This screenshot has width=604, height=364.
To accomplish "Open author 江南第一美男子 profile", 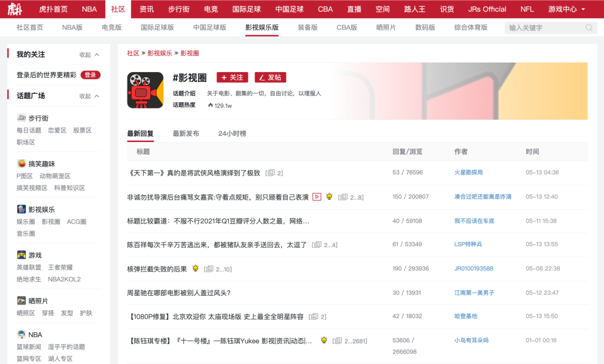I will point(474,293).
